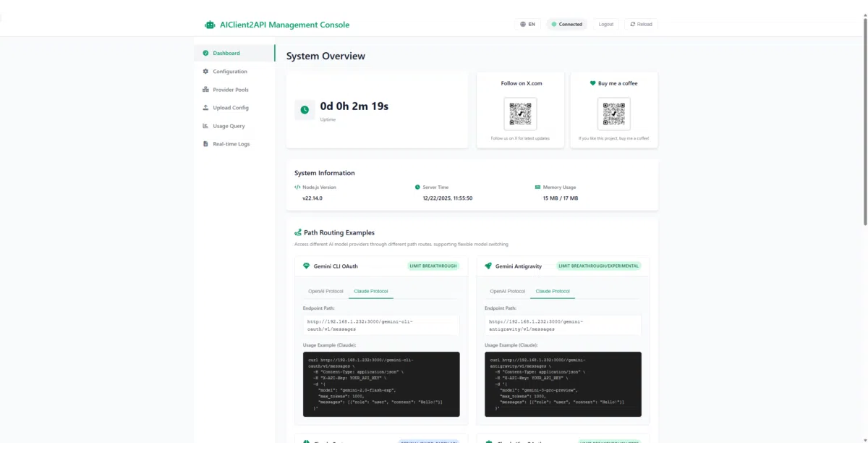Click the System Information heading
868x456 pixels.
coord(325,173)
